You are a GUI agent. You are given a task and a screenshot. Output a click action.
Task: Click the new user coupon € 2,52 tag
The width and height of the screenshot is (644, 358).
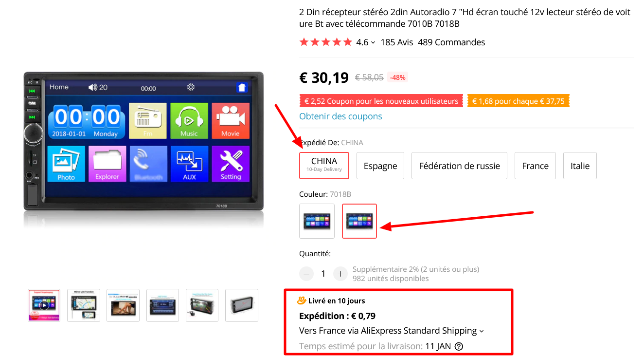tap(381, 101)
